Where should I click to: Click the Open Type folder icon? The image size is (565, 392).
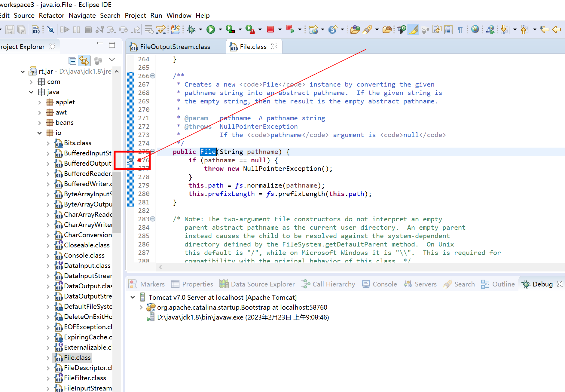point(355,29)
